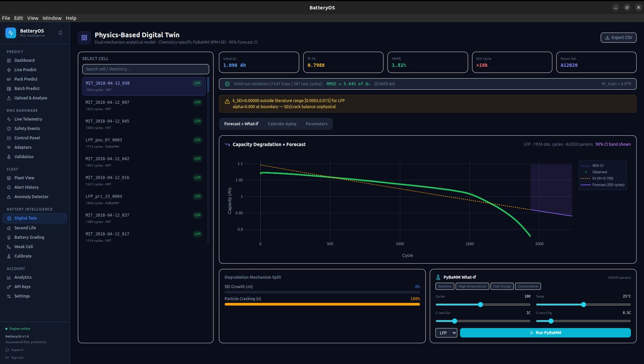Screen dimensions: 644x364
Task: Select cell MIT_2018-04-12_037
Action: [x=144, y=218]
